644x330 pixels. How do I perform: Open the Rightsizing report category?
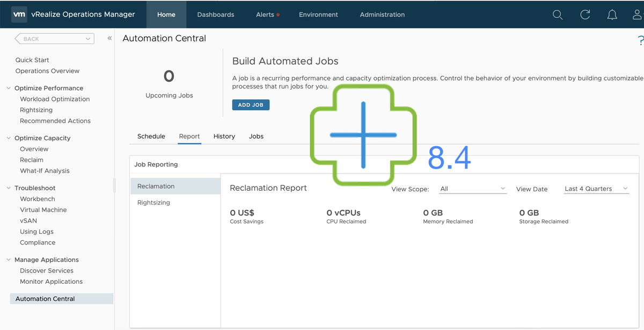click(x=153, y=203)
